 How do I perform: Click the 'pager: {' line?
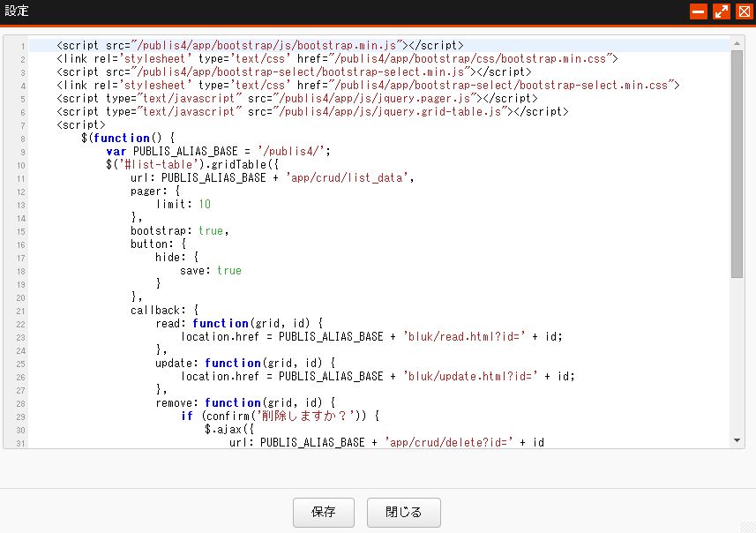(155, 191)
